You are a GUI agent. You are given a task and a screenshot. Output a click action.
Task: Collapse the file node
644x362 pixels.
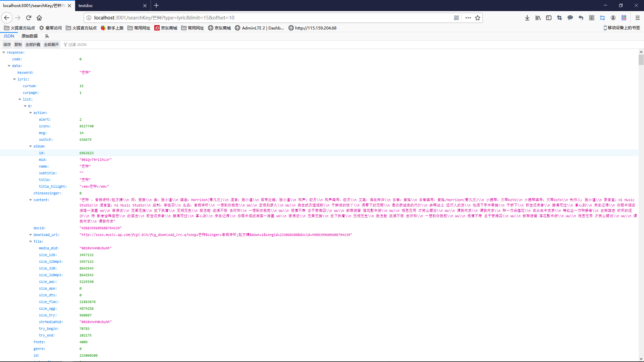pyautogui.click(x=31, y=241)
